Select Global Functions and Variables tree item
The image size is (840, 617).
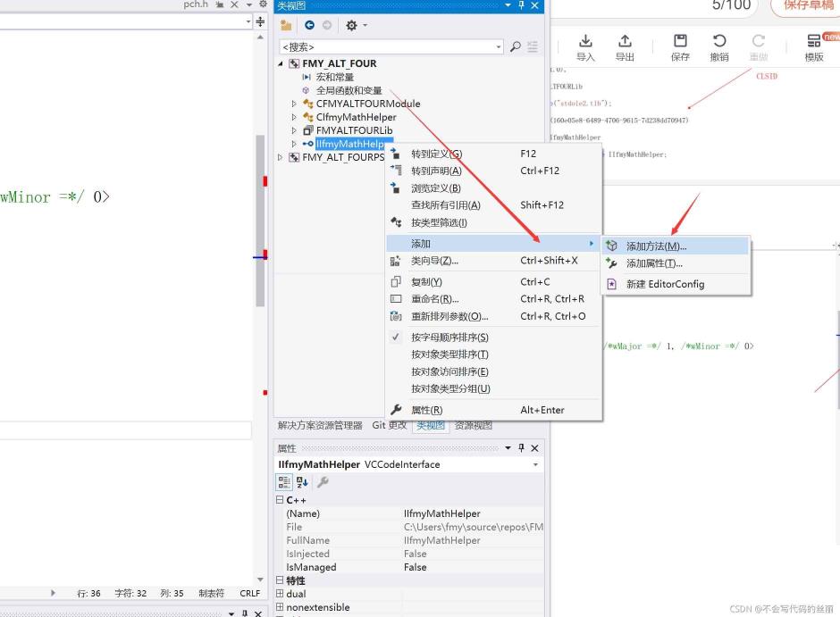pos(349,90)
